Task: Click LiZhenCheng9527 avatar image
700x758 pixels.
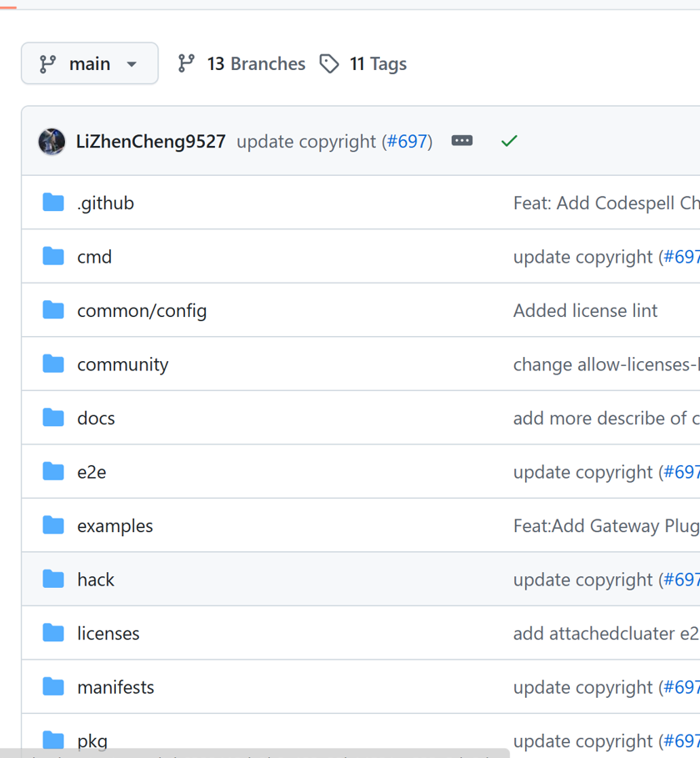Action: (x=52, y=142)
